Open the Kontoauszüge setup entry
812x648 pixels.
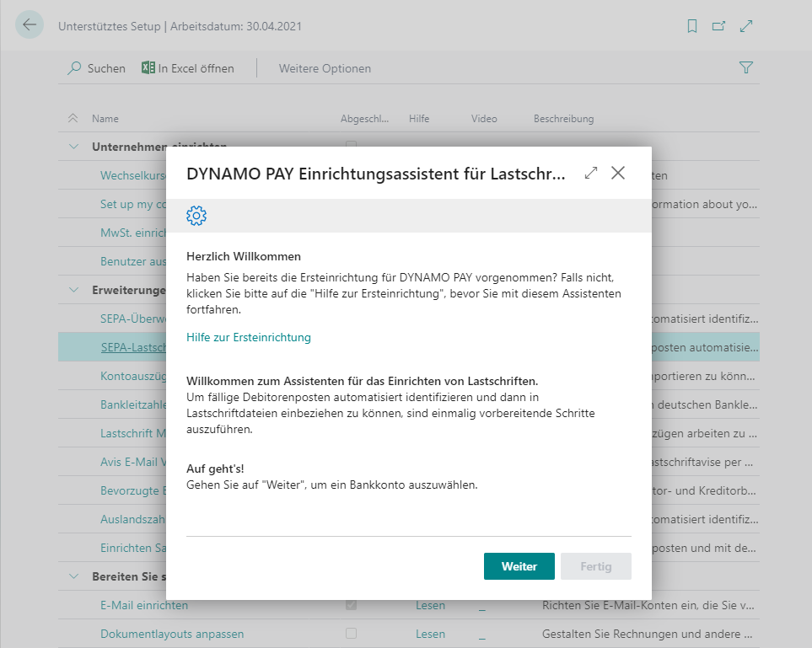point(133,376)
